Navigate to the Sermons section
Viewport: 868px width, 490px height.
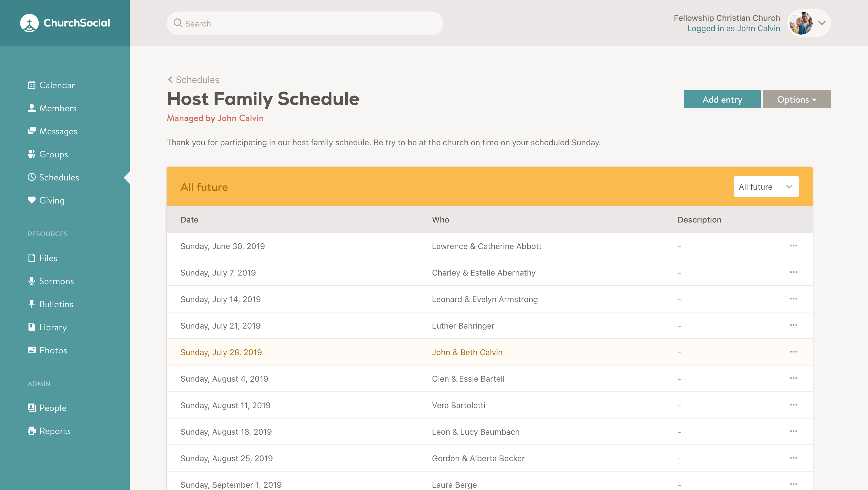coord(56,281)
